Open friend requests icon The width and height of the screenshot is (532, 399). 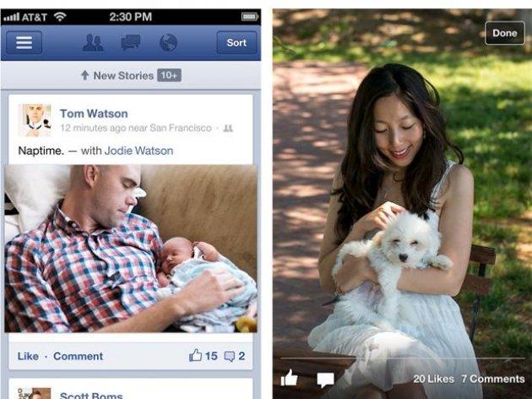93,43
